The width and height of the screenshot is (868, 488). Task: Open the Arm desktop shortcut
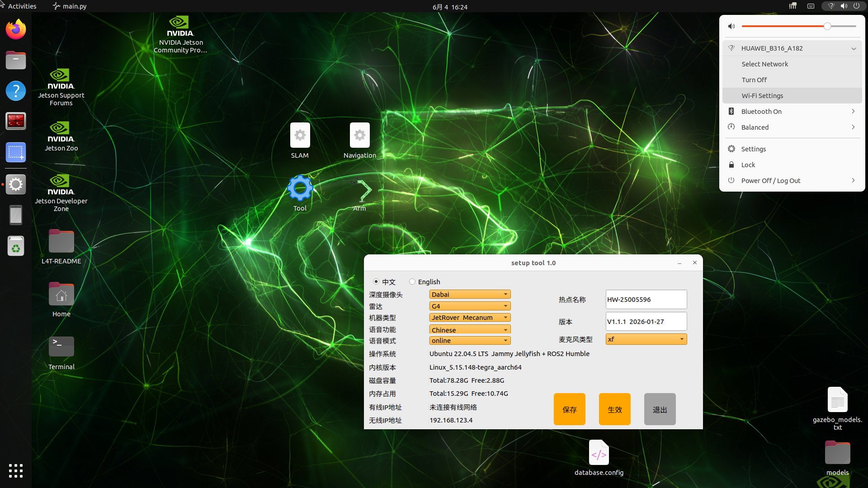pyautogui.click(x=359, y=193)
